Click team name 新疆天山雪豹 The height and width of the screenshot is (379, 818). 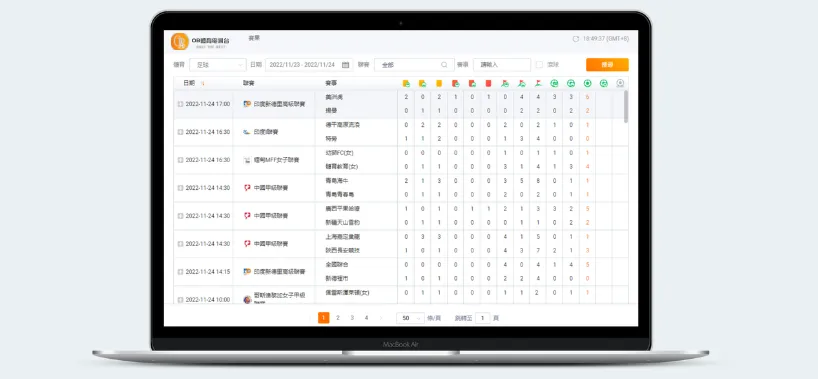click(342, 222)
